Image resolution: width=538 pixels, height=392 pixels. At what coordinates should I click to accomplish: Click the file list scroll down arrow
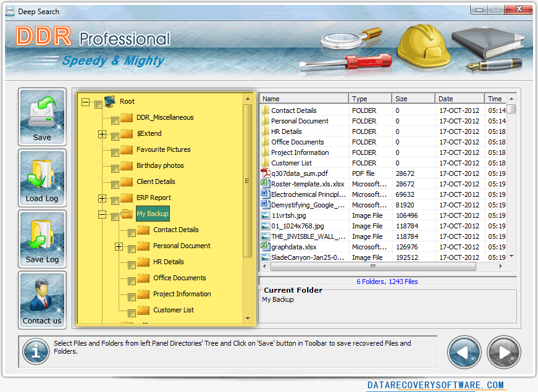coord(511,257)
